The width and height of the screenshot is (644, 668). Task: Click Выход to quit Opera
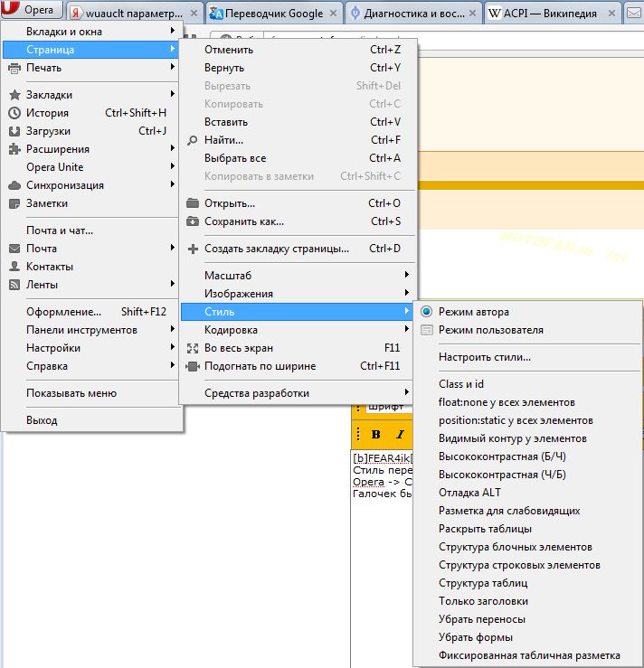[90, 420]
